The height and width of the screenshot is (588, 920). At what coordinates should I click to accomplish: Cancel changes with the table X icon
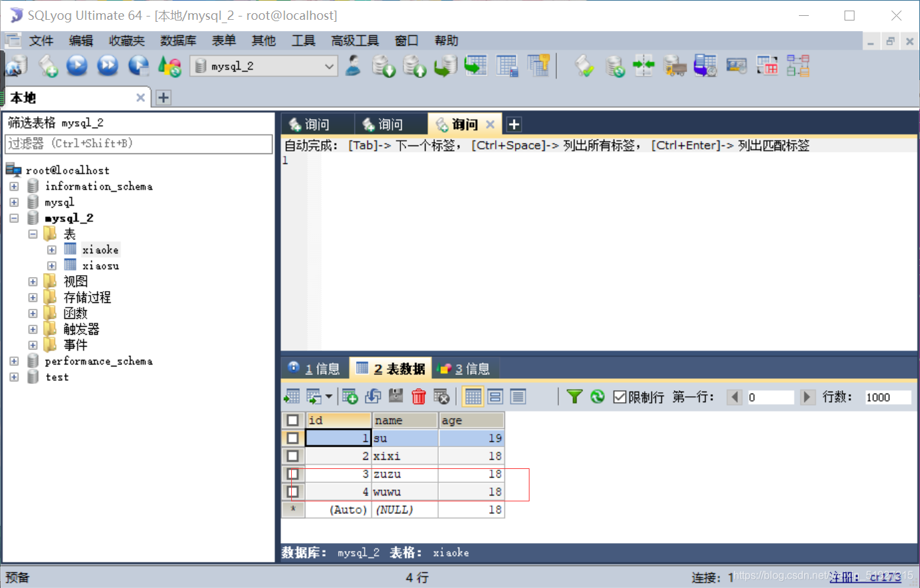(x=441, y=397)
